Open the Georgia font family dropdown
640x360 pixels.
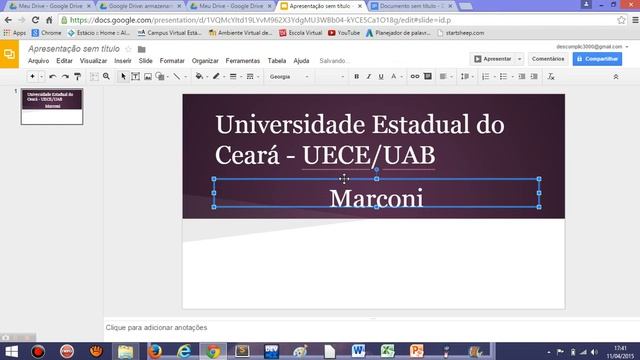click(x=289, y=77)
